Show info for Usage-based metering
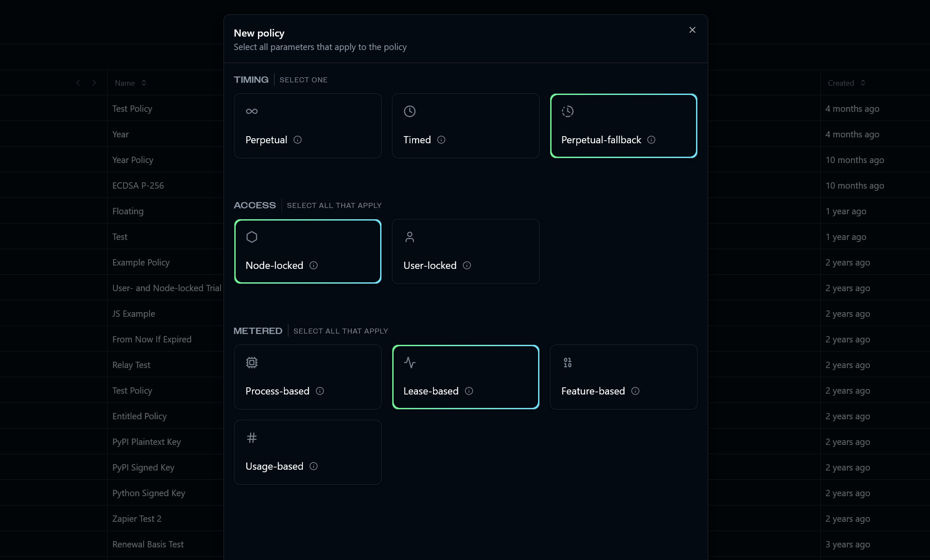The width and height of the screenshot is (930, 560). coord(313,466)
